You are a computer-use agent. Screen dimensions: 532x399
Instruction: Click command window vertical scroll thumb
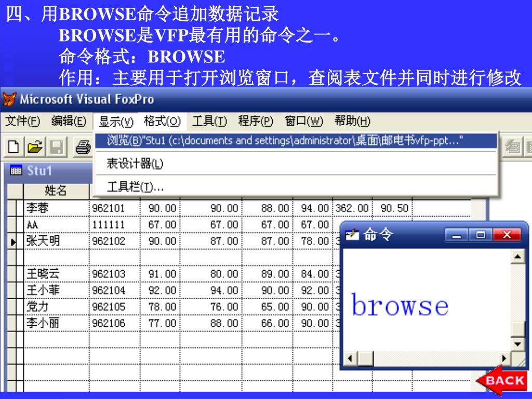518,329
